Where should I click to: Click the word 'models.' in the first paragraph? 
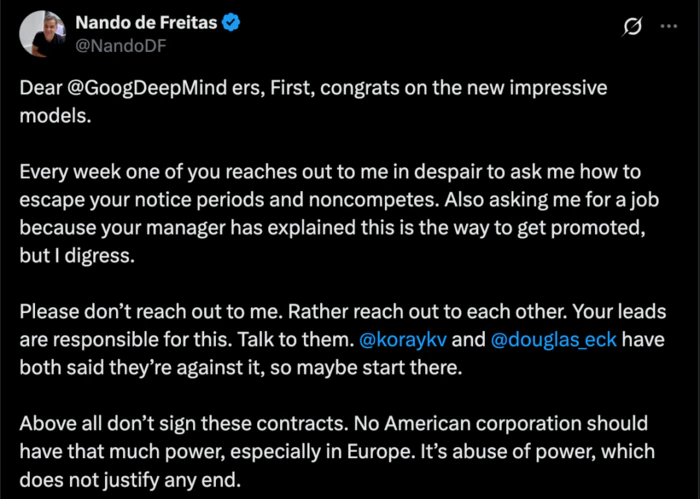click(55, 116)
